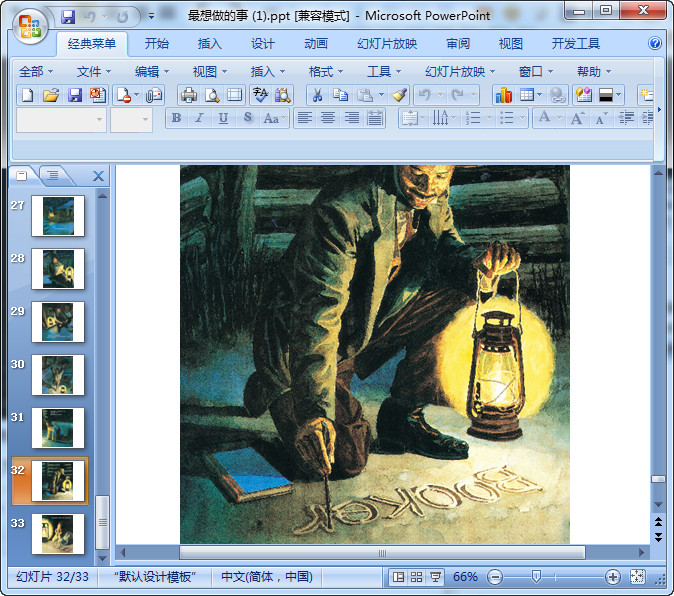The height and width of the screenshot is (596, 674).
Task: Activate the Format Painter brush icon
Action: [x=399, y=95]
